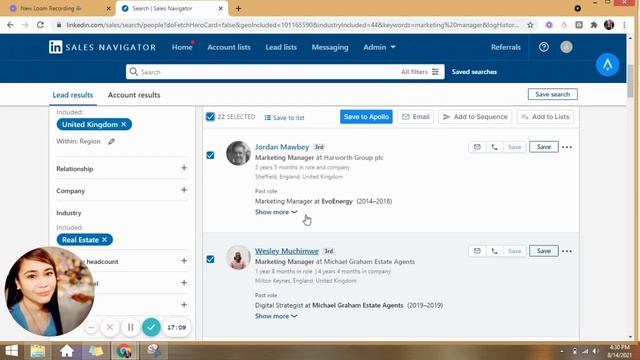Open the Referrals link
Image resolution: width=640 pixels, height=360 pixels.
(506, 47)
